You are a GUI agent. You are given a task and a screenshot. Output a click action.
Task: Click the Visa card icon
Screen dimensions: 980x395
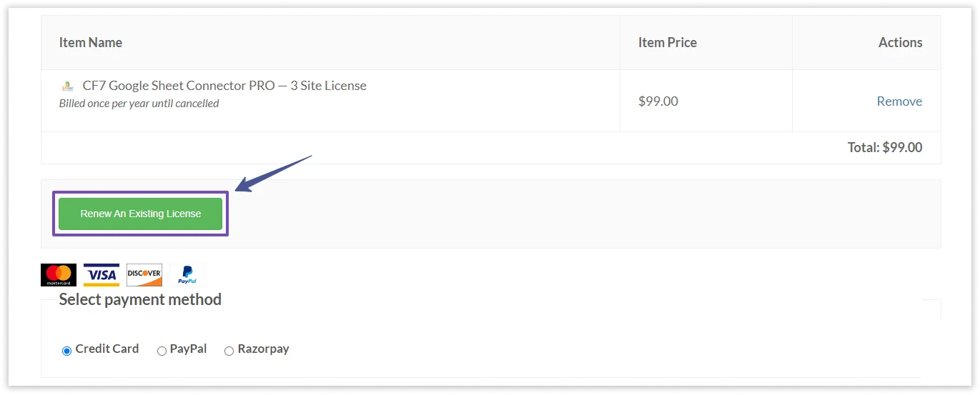[x=102, y=275]
